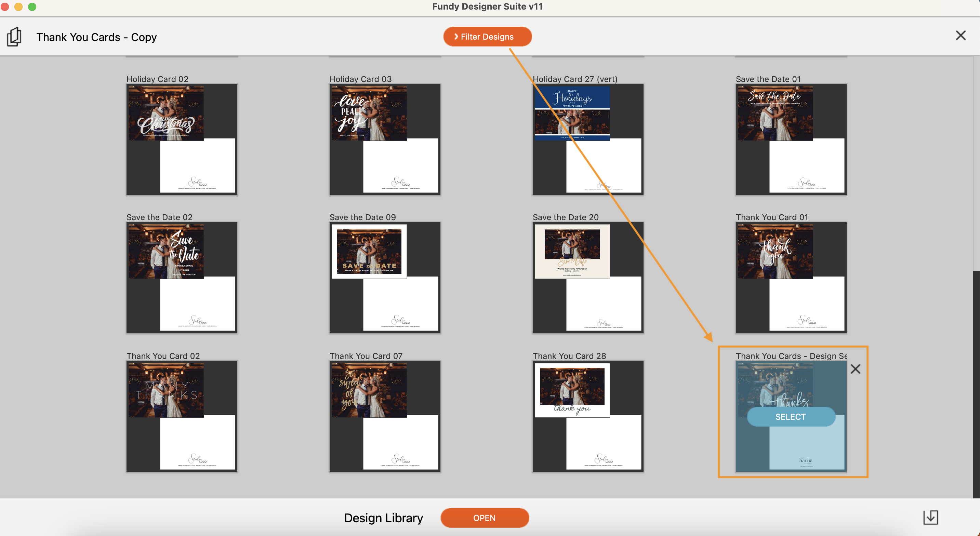The height and width of the screenshot is (536, 980).
Task: Remove the Thank You Cards design set with its X
Action: click(855, 369)
